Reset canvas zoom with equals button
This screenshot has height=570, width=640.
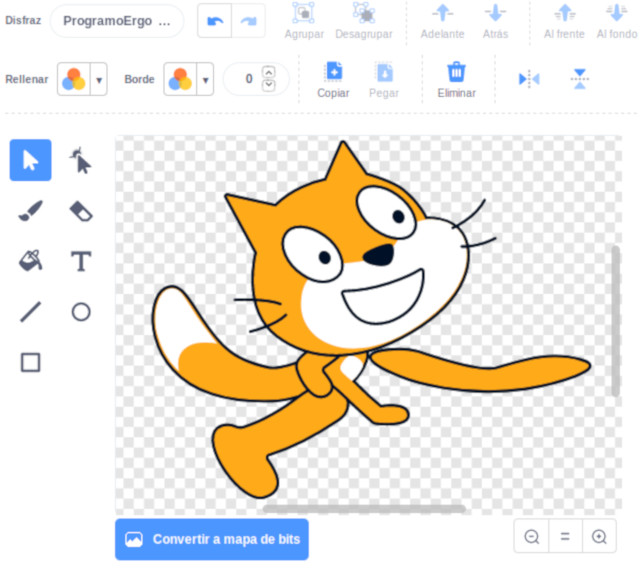565,536
